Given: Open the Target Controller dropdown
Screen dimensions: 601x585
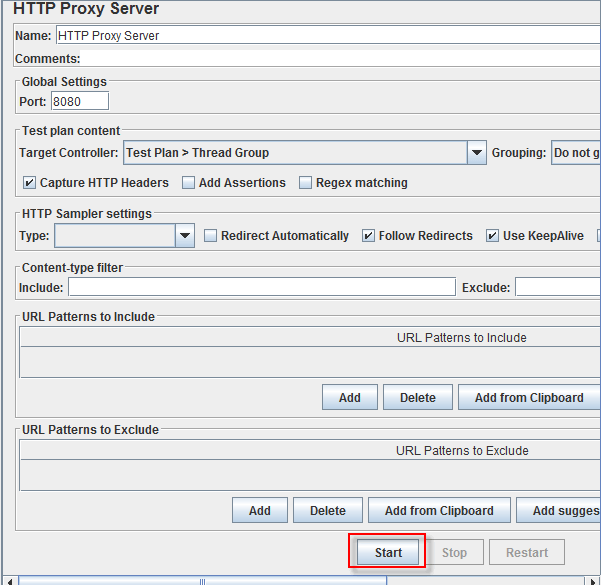Looking at the screenshot, I should coord(476,153).
